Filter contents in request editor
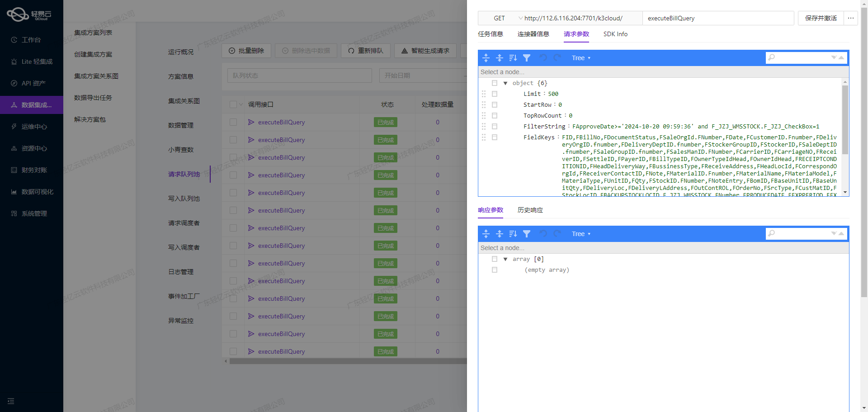Viewport: 868px width, 412px height. [x=527, y=58]
